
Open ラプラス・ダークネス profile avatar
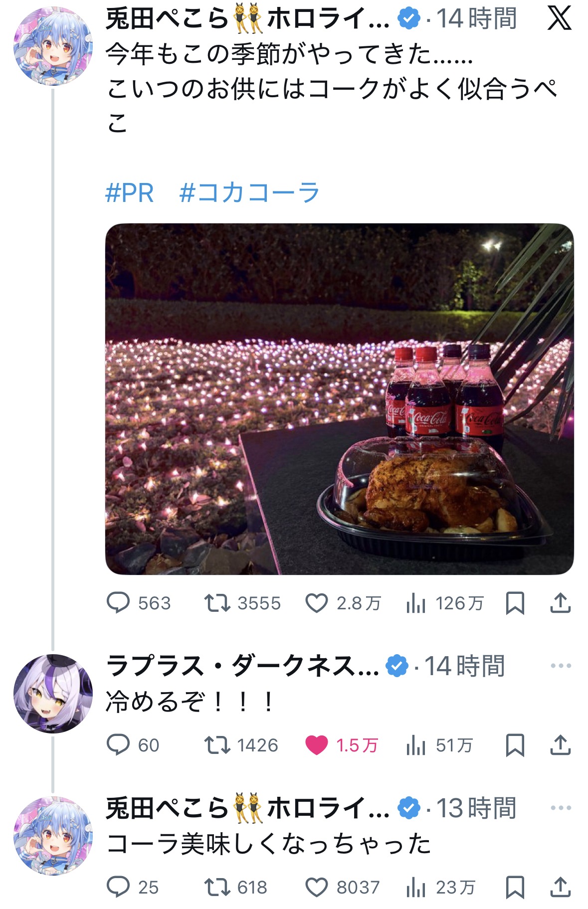pyautogui.click(x=53, y=694)
